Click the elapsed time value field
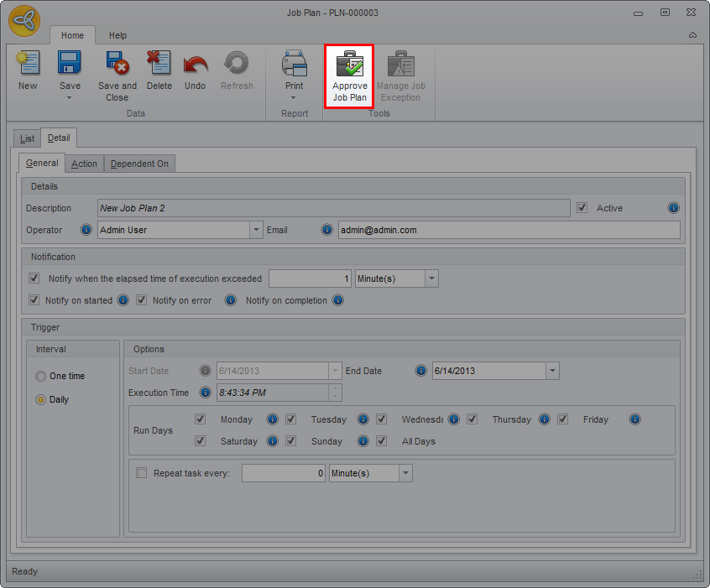The image size is (710, 588). 311,278
